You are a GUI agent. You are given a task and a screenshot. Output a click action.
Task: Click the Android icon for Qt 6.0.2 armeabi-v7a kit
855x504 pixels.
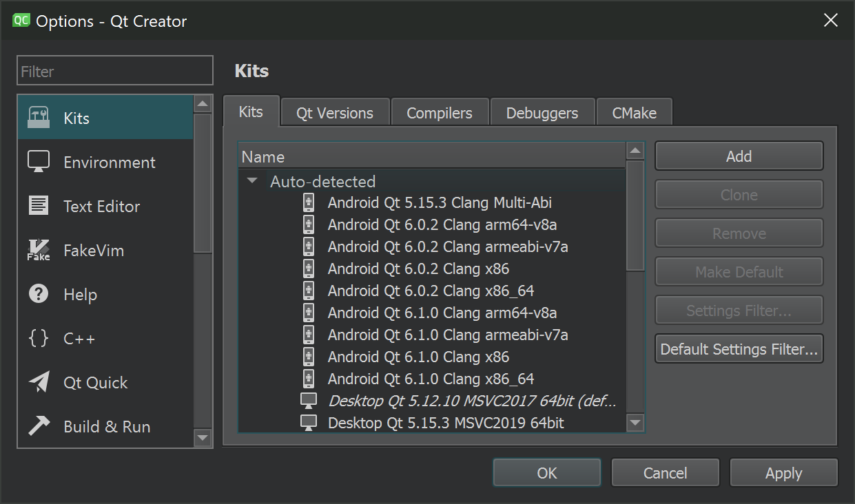point(309,246)
